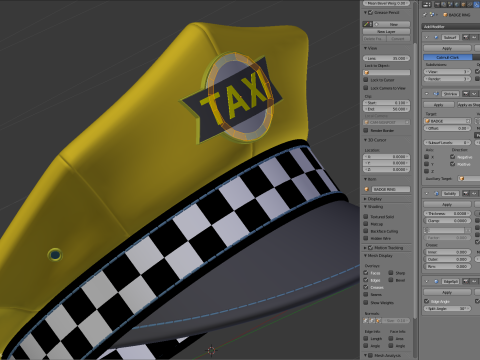Click the Subsurf modifier sphere icon
The width and height of the screenshot is (480, 360).
point(436,37)
